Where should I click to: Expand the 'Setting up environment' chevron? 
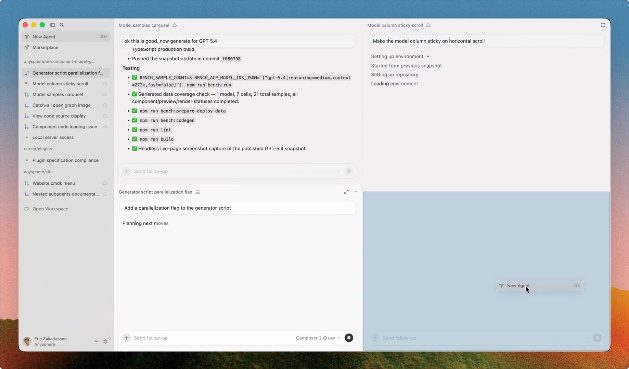[428, 57]
